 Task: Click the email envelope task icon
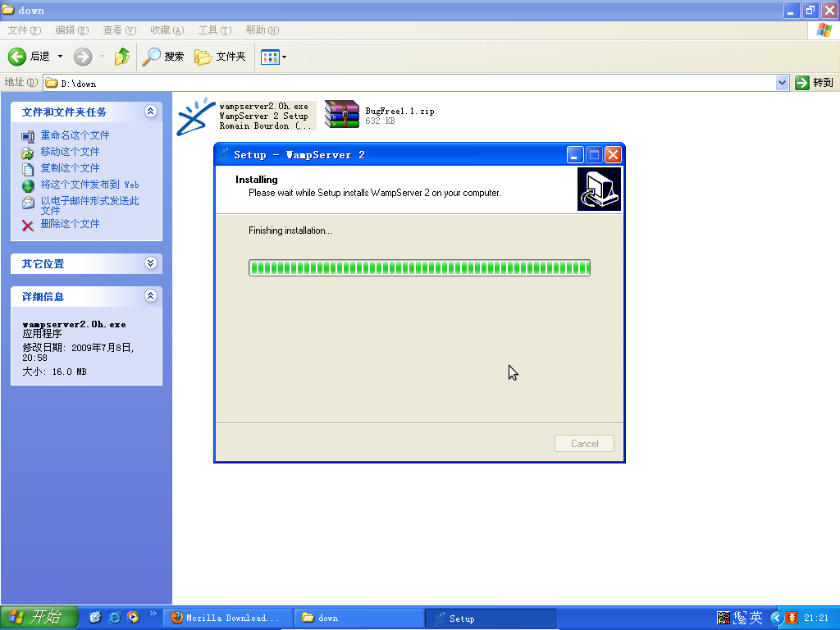[28, 203]
